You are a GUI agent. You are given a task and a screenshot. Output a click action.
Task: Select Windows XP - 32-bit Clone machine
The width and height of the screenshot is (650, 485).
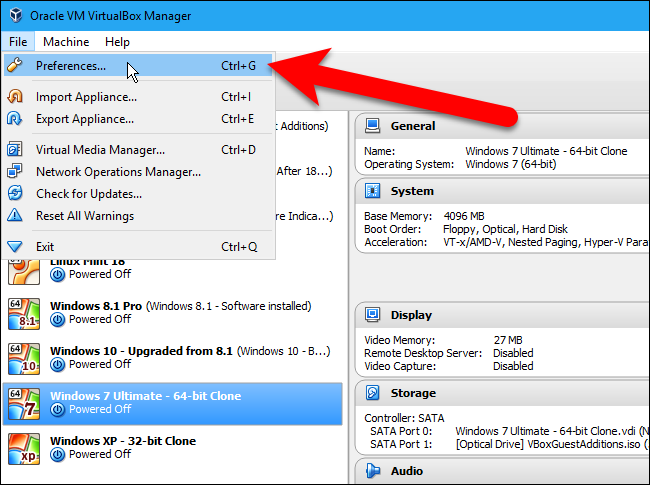tap(172, 449)
